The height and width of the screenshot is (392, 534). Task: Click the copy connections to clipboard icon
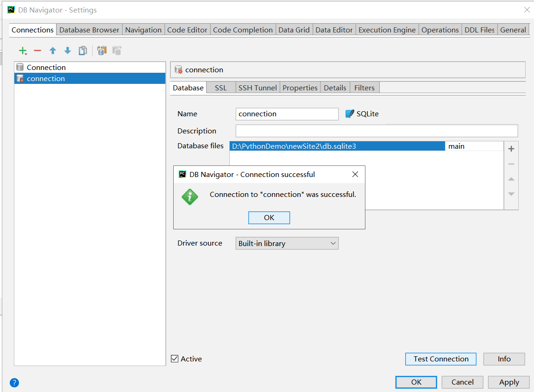tap(102, 51)
